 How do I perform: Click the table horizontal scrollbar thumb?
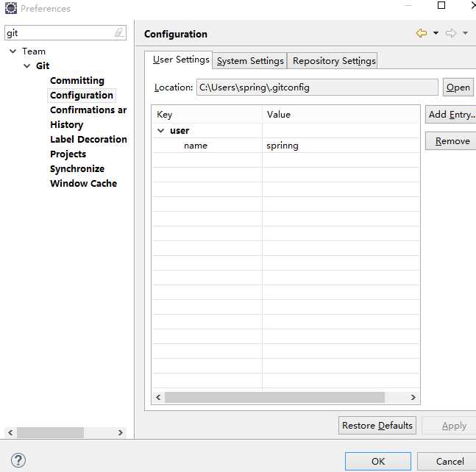pos(274,397)
